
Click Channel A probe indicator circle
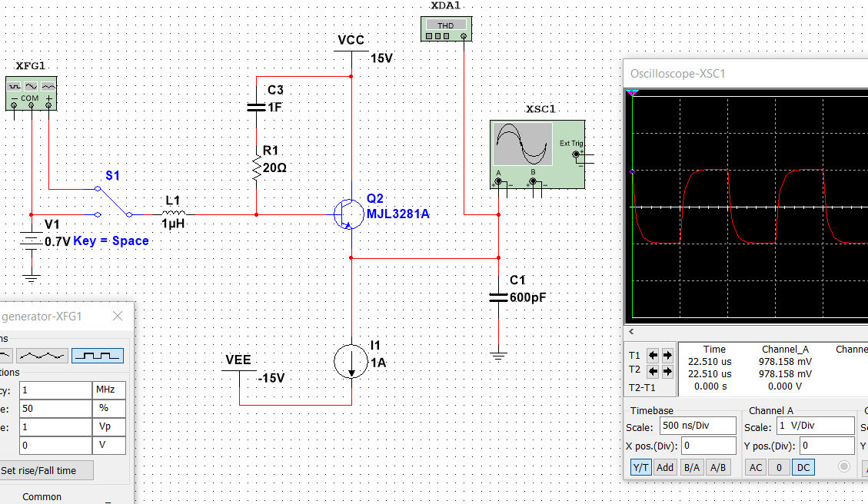point(843,466)
